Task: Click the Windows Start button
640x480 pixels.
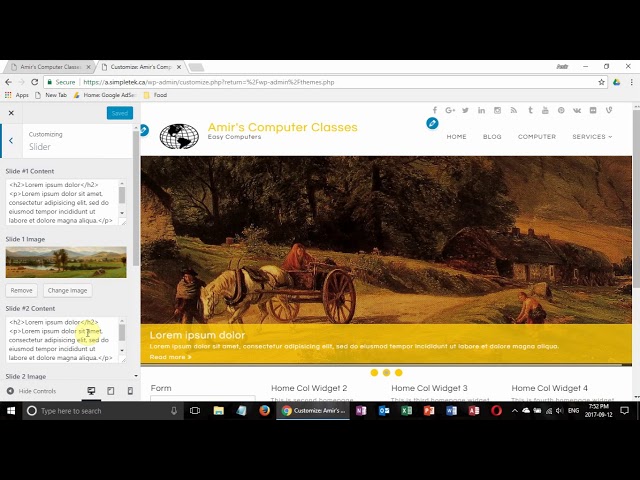Action: pos(11,411)
